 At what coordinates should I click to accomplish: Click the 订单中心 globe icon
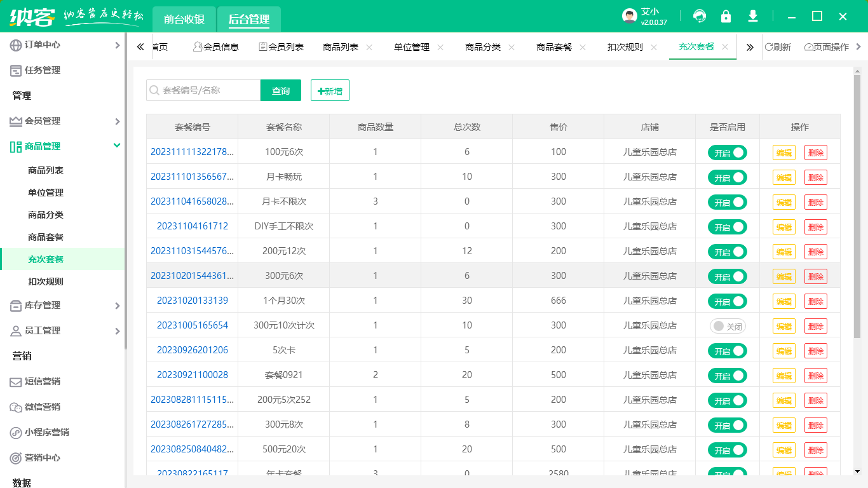click(15, 44)
